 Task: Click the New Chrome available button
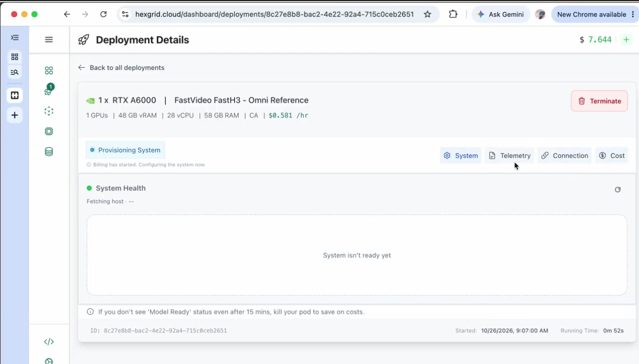[595, 14]
